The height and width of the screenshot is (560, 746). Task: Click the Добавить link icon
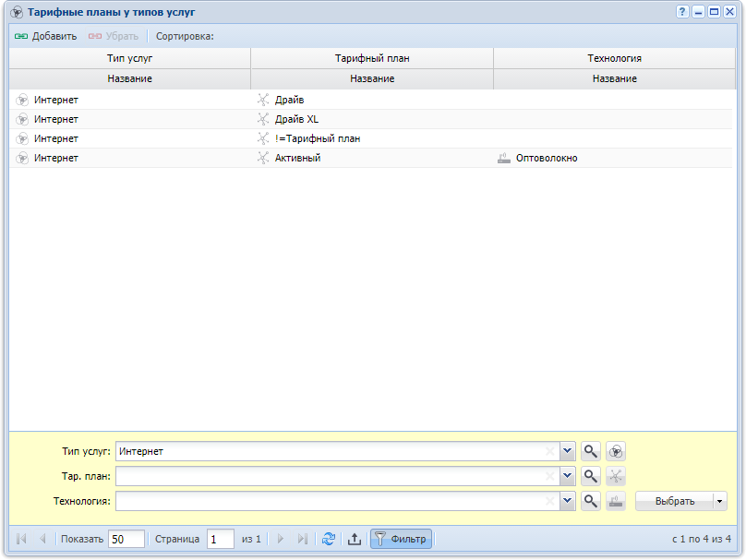(21, 36)
